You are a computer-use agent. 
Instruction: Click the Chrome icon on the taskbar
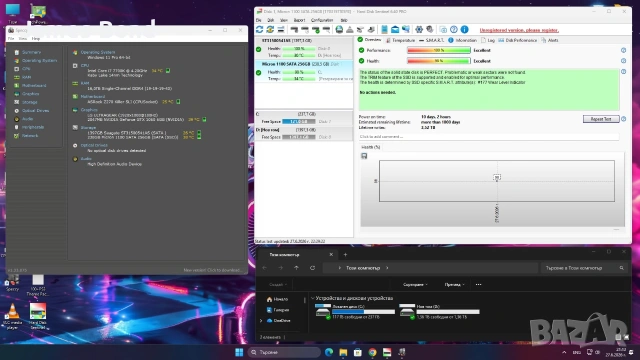[x=372, y=352]
